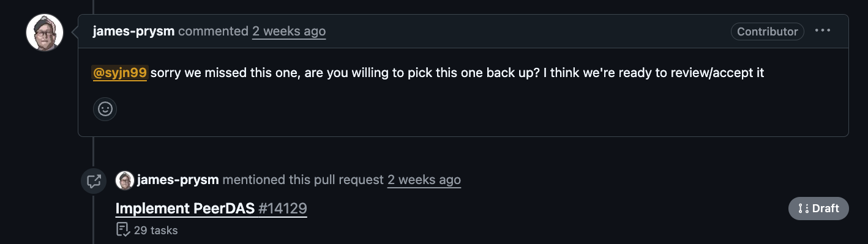
Task: Open the small james-prysm avatar in mention event
Action: click(124, 180)
